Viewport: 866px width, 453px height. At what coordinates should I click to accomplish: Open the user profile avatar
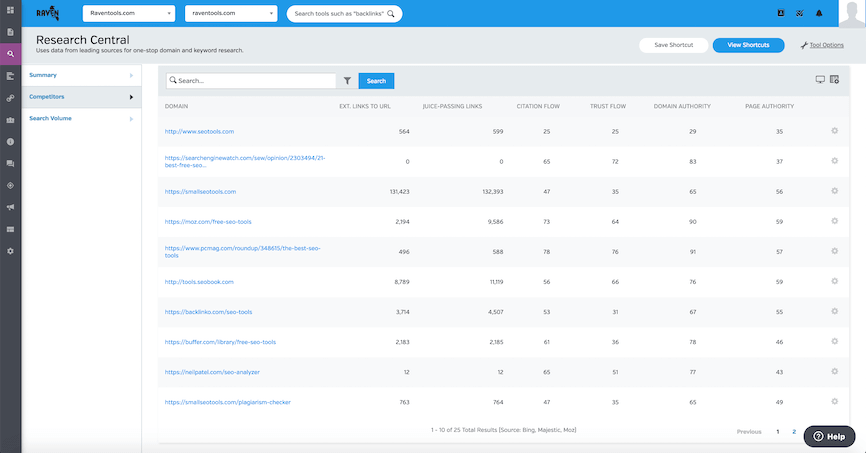[x=852, y=13]
